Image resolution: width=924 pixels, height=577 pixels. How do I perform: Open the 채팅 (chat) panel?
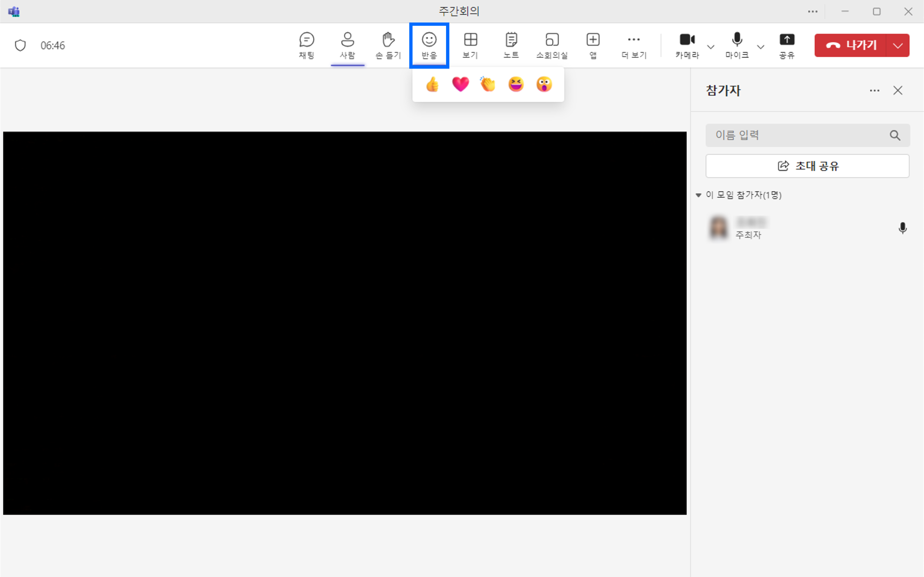(x=306, y=45)
